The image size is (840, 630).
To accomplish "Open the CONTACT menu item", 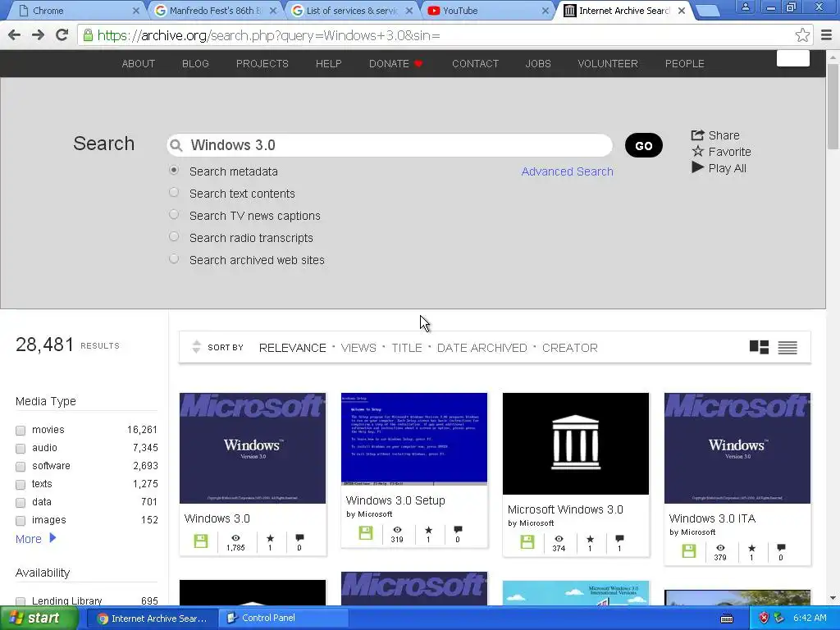I will pos(475,64).
